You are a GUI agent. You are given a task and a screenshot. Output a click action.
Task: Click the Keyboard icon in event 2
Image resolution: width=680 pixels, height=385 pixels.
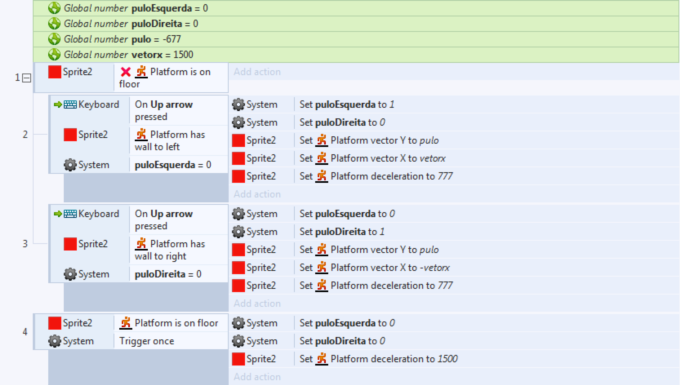[70, 104]
